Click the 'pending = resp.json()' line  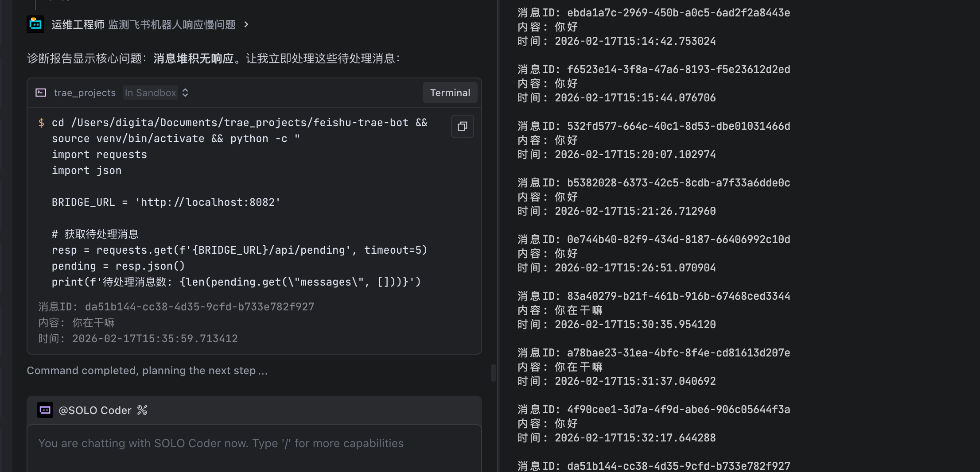click(118, 266)
